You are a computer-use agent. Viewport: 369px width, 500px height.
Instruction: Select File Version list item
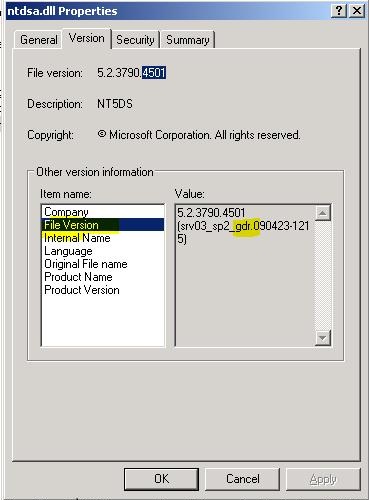[103, 225]
